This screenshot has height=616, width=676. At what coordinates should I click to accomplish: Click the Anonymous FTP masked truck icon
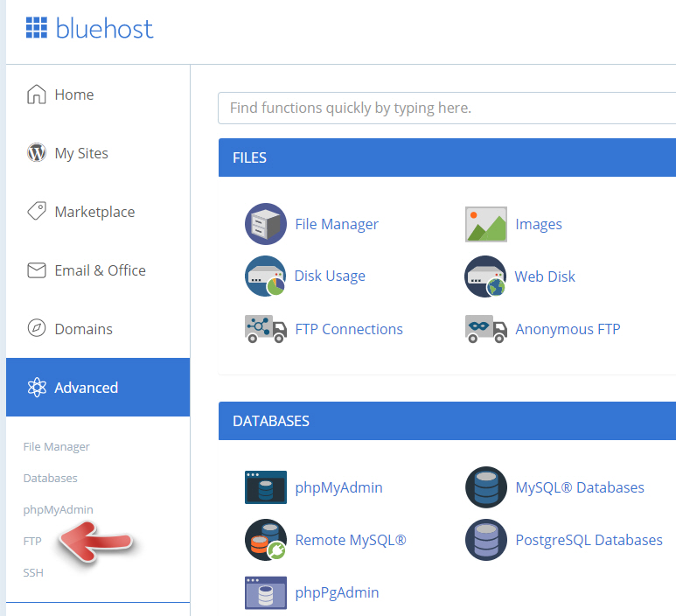(486, 329)
